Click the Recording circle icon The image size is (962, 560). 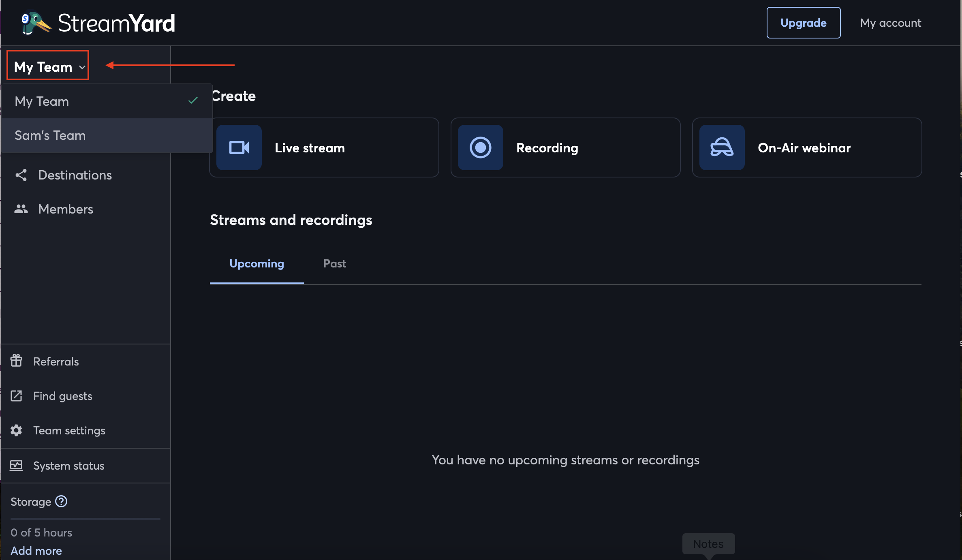click(481, 147)
